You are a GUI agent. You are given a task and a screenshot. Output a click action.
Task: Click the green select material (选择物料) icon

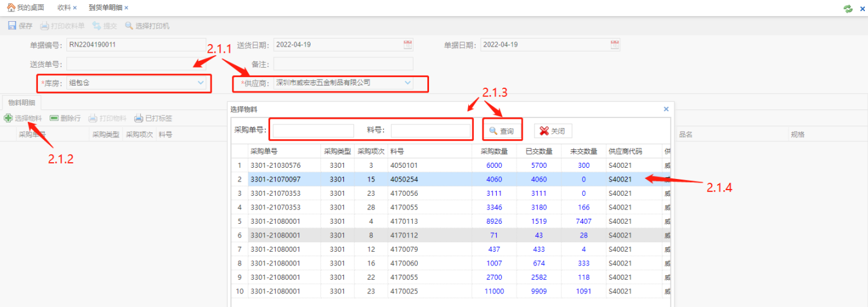click(8, 117)
